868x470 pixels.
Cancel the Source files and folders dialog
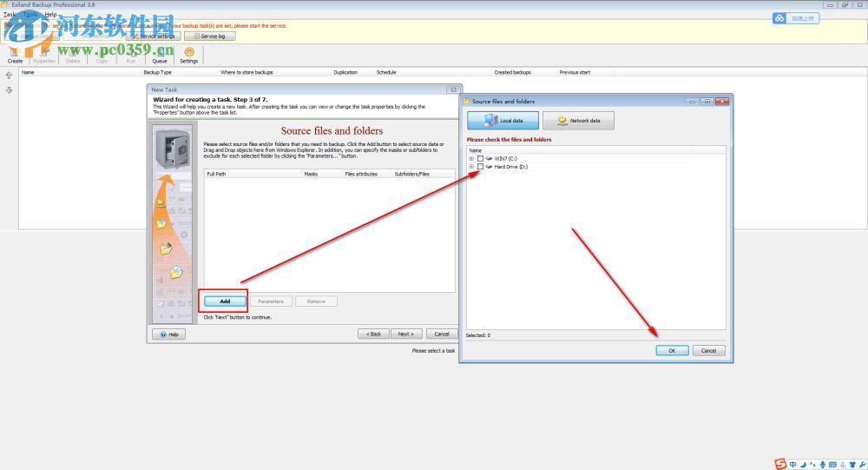coord(708,351)
